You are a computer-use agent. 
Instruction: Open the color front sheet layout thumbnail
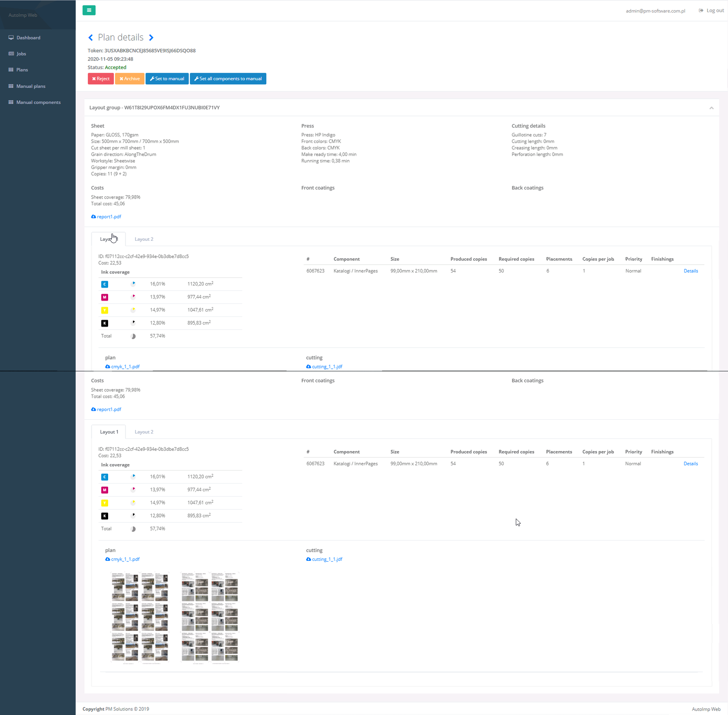[139, 617]
